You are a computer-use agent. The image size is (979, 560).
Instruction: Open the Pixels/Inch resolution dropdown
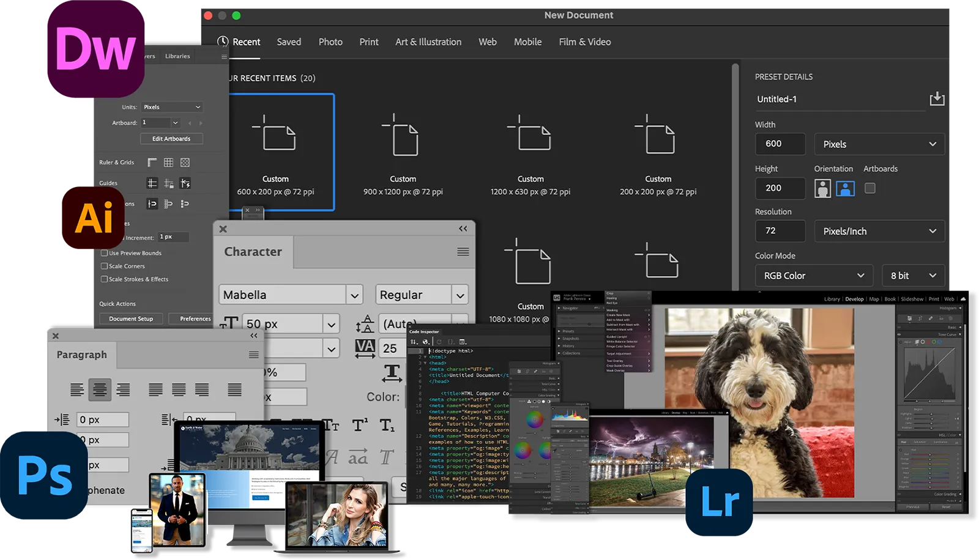[879, 231]
